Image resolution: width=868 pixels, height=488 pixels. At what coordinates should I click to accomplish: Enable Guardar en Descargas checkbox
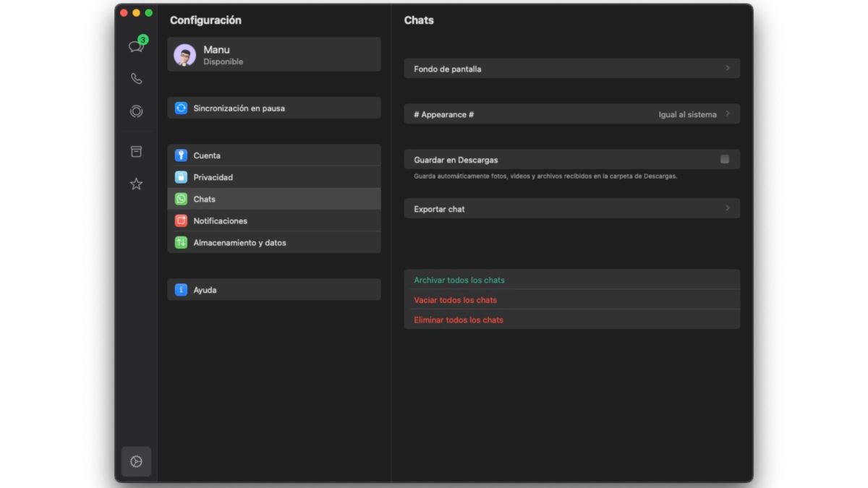[x=725, y=159]
